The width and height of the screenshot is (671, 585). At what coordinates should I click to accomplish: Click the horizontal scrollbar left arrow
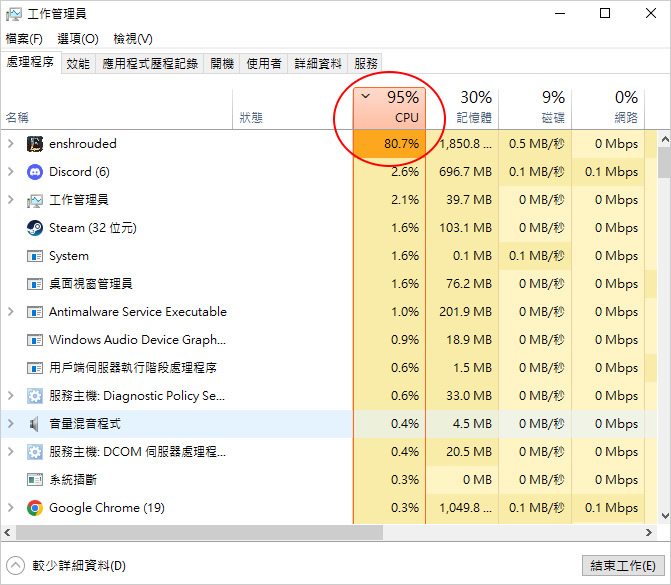[x=7, y=532]
